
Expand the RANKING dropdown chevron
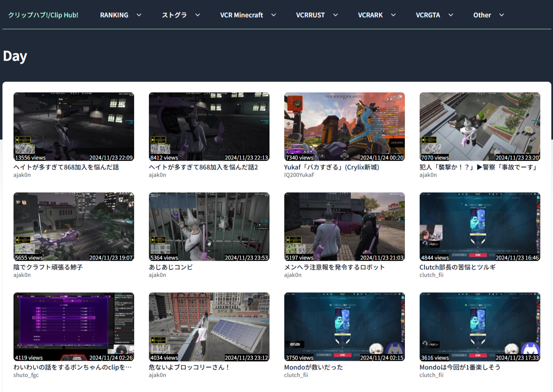click(x=139, y=15)
